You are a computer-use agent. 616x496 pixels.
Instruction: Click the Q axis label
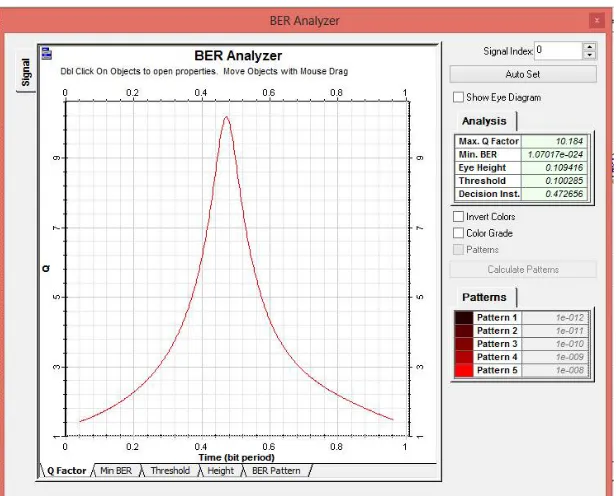(x=46, y=269)
